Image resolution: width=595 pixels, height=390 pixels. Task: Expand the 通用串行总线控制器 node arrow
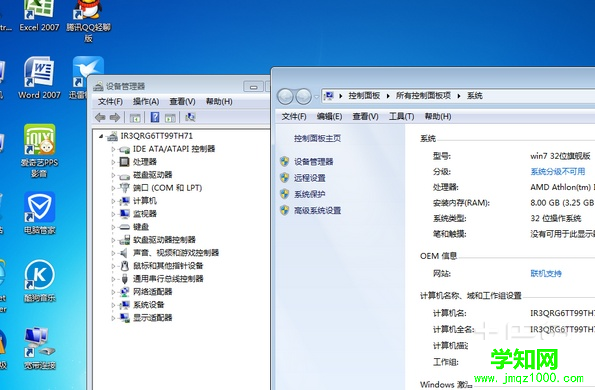tap(113, 279)
